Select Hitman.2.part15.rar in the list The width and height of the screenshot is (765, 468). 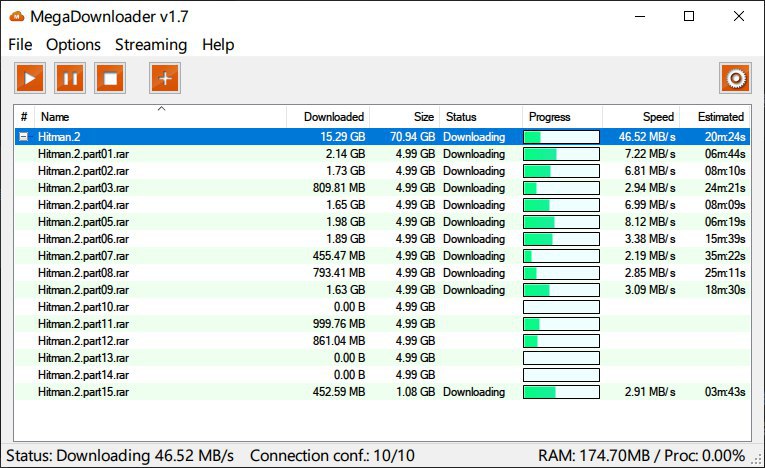[84, 392]
